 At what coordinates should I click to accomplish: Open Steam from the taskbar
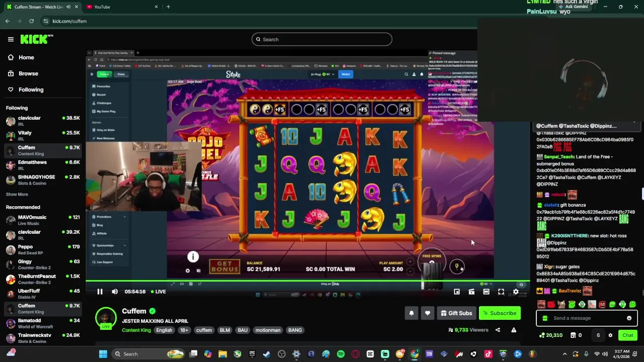pyautogui.click(x=267, y=354)
